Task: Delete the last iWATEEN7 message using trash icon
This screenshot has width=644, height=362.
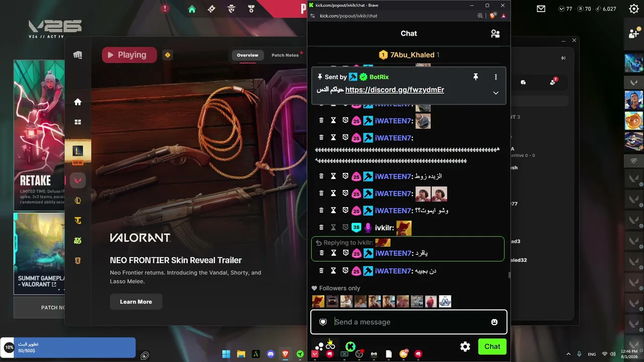Action: click(x=321, y=270)
